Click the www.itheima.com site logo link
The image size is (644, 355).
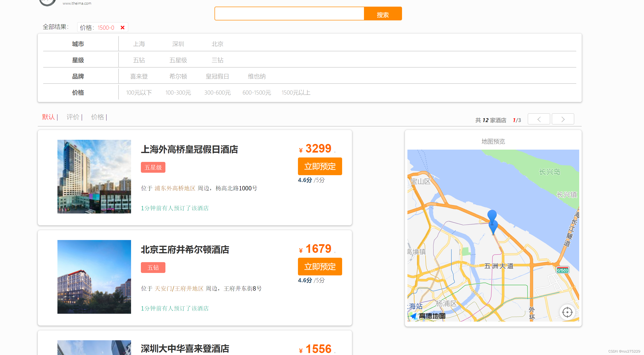pos(77,3)
